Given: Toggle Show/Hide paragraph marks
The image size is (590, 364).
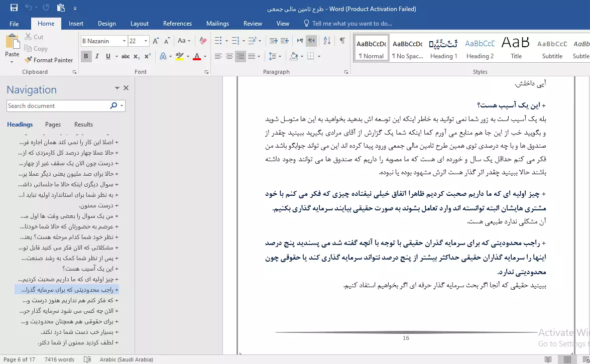Looking at the screenshot, I should click(x=342, y=41).
